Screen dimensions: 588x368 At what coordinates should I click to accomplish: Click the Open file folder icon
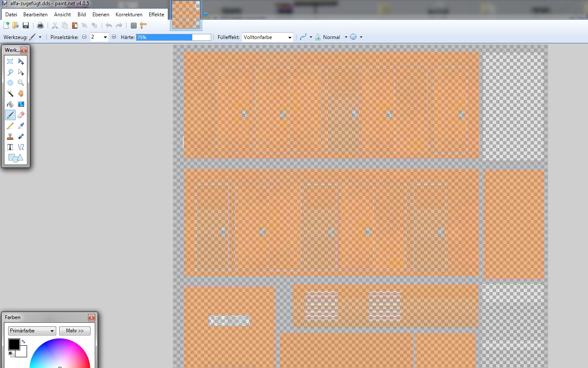click(16, 25)
